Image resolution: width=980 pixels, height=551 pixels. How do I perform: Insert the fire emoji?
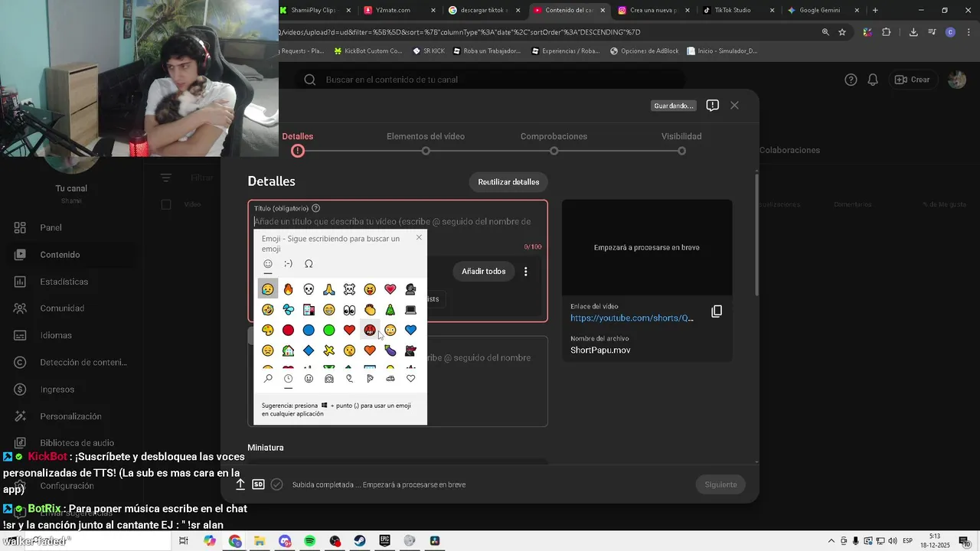[x=288, y=289]
